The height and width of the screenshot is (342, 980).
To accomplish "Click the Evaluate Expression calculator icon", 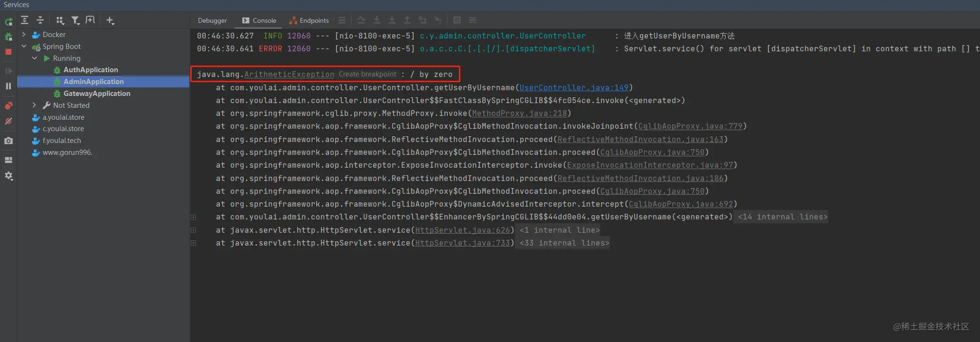I will [457, 20].
